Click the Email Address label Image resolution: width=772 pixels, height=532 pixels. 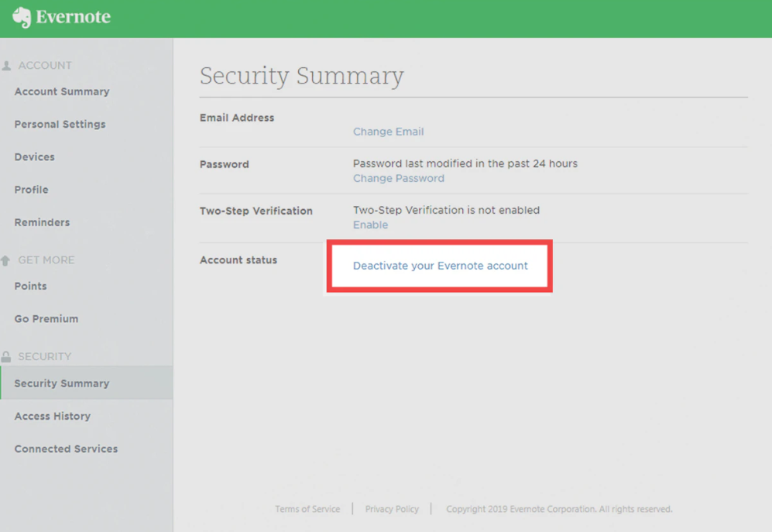(237, 118)
